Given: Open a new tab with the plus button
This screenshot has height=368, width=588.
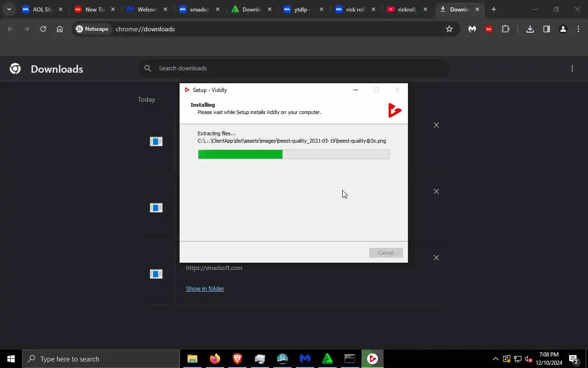Looking at the screenshot, I should click(494, 9).
